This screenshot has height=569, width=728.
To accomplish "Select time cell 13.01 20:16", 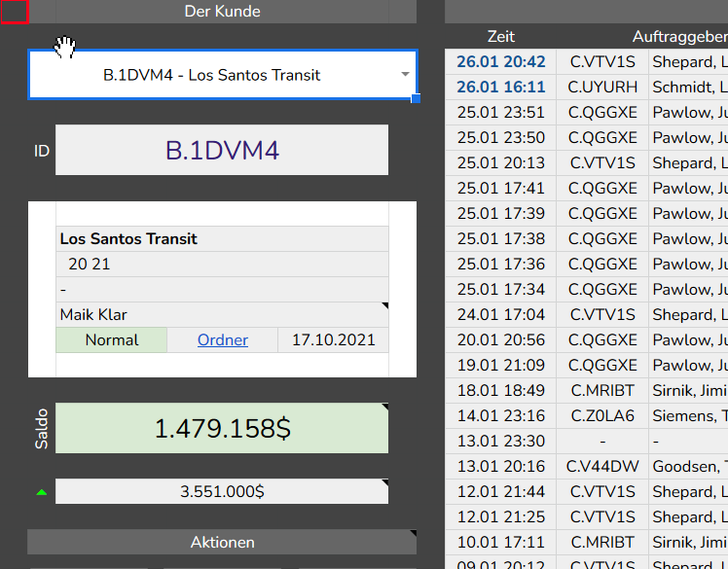I will pyautogui.click(x=500, y=467).
